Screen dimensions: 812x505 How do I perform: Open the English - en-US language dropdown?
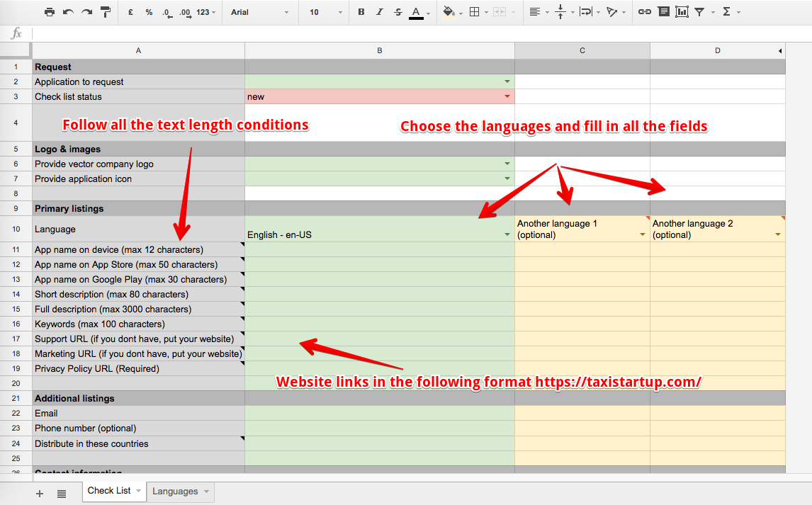pyautogui.click(x=507, y=234)
